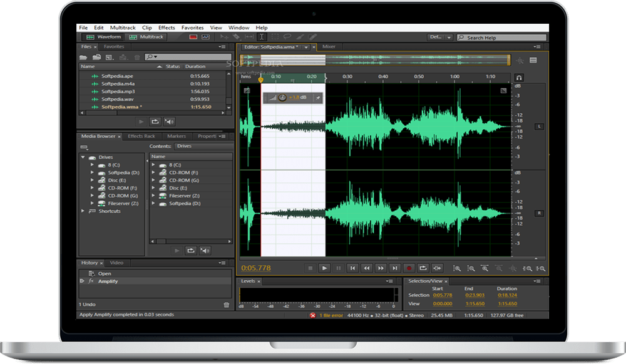
Task: Click the trash icon in the Files panel toolbar
Action: (x=137, y=58)
